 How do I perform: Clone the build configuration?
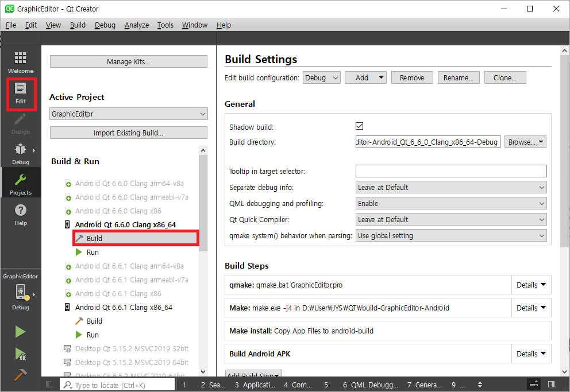click(x=505, y=77)
